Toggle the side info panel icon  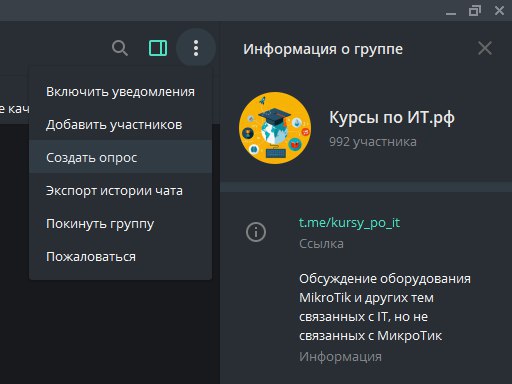158,48
